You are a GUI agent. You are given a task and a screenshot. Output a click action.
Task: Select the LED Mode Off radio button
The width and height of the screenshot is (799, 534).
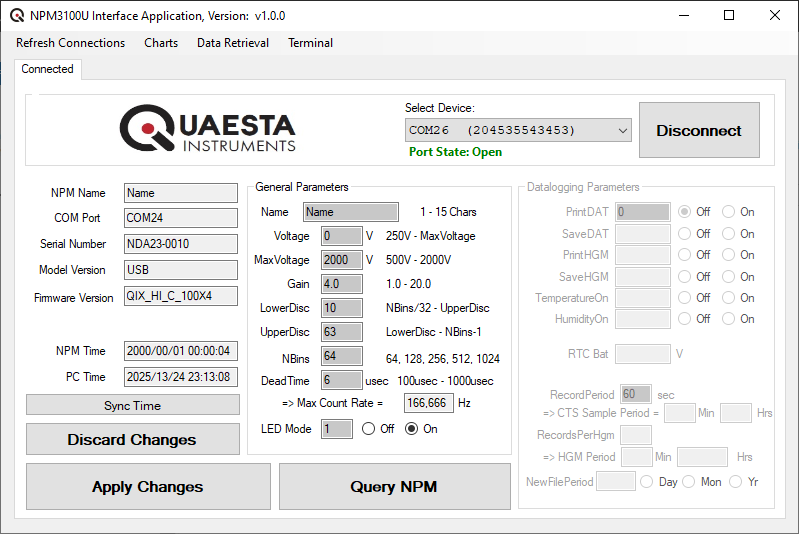[368, 429]
